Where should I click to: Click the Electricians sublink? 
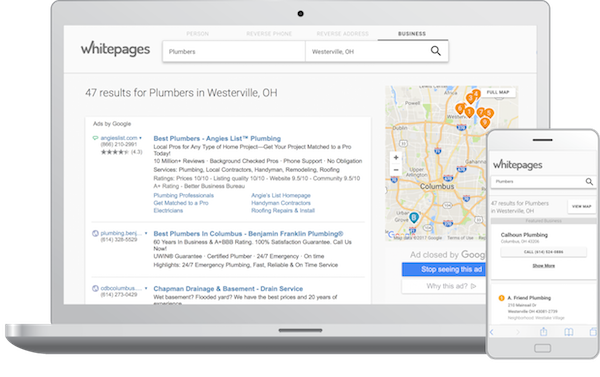168,211
